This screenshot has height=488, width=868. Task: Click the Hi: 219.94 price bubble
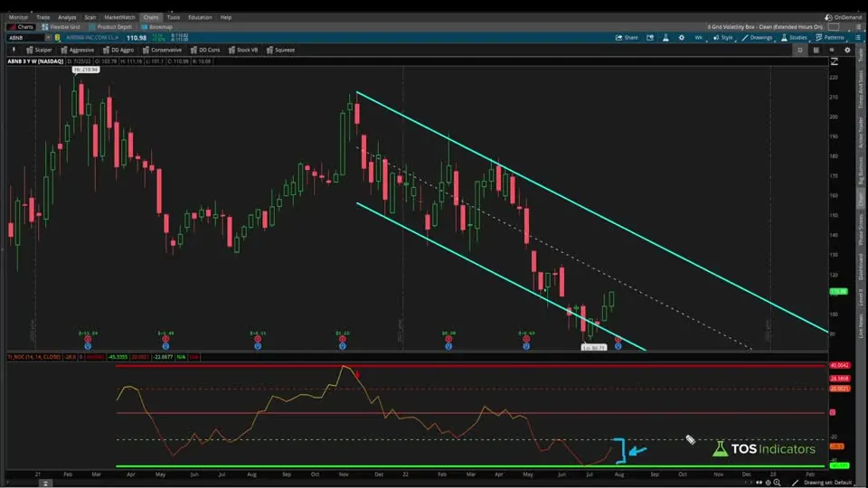pos(86,70)
